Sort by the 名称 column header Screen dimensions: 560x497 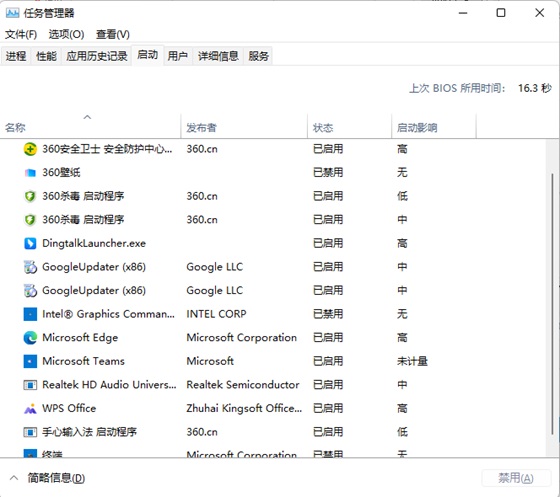91,126
